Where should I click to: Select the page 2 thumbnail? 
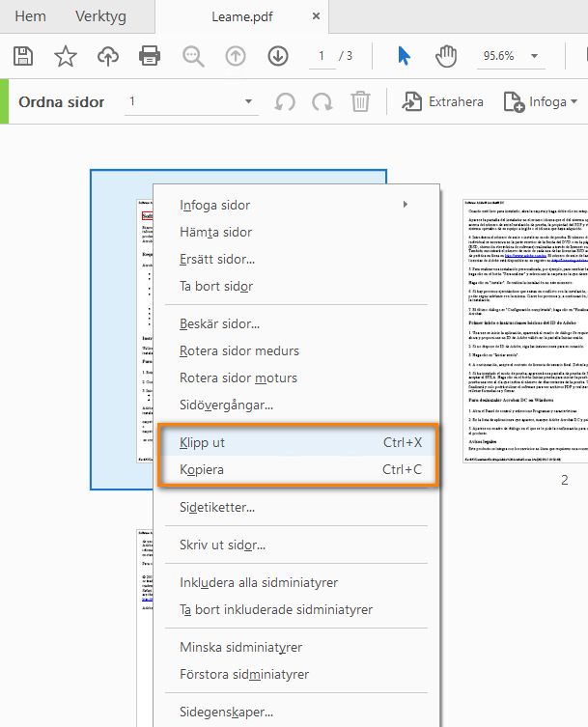[525, 330]
